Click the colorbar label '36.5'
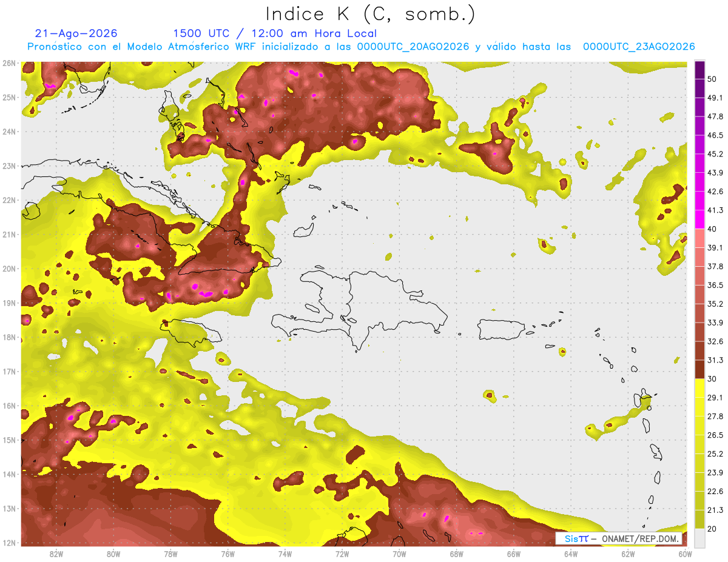The height and width of the screenshot is (562, 728). click(715, 285)
